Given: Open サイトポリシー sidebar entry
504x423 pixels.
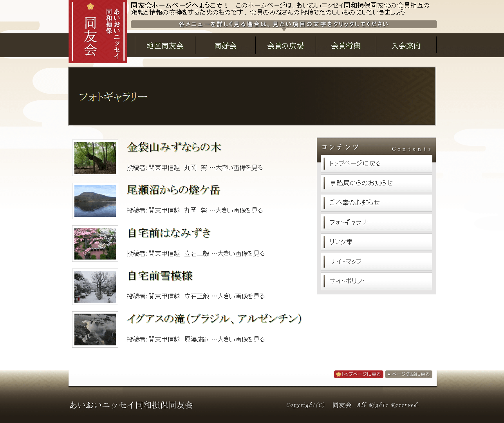Looking at the screenshot, I should point(376,281).
